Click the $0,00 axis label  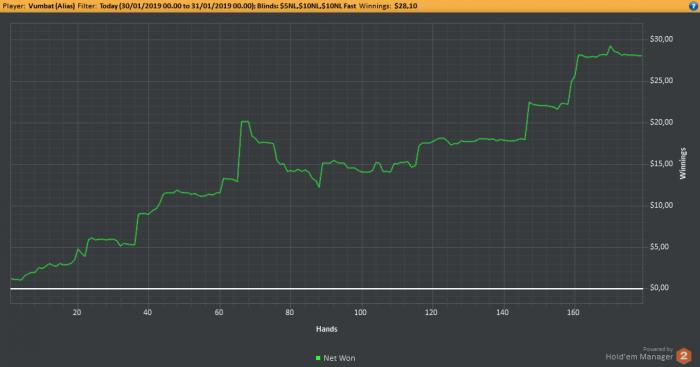(x=659, y=288)
